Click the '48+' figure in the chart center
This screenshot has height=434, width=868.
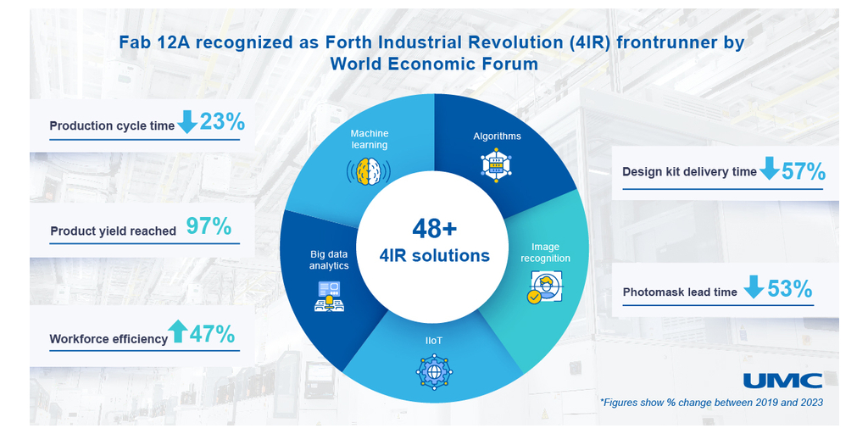(x=435, y=229)
